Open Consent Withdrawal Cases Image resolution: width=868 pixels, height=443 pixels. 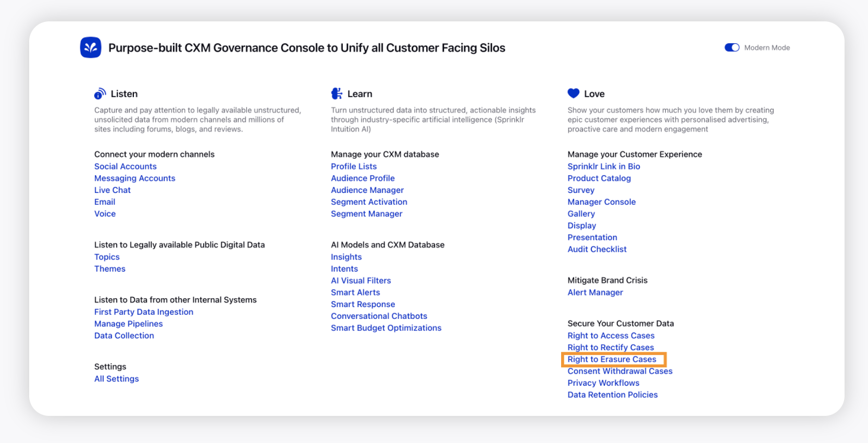620,371
